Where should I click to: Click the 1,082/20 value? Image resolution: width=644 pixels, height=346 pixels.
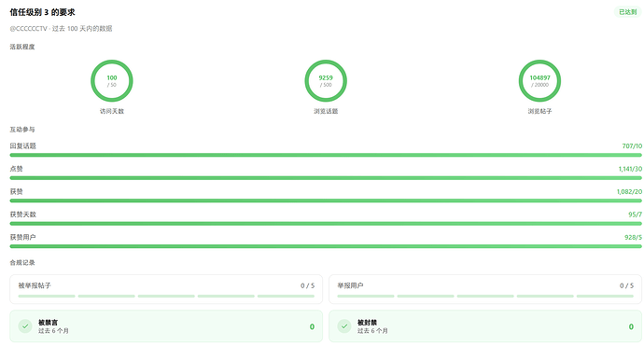tap(629, 192)
